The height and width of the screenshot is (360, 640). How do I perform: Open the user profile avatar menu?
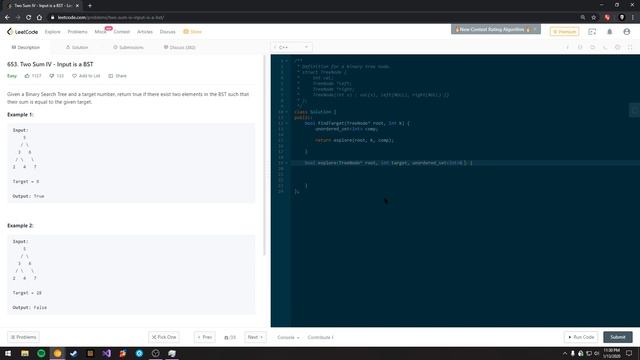click(627, 31)
